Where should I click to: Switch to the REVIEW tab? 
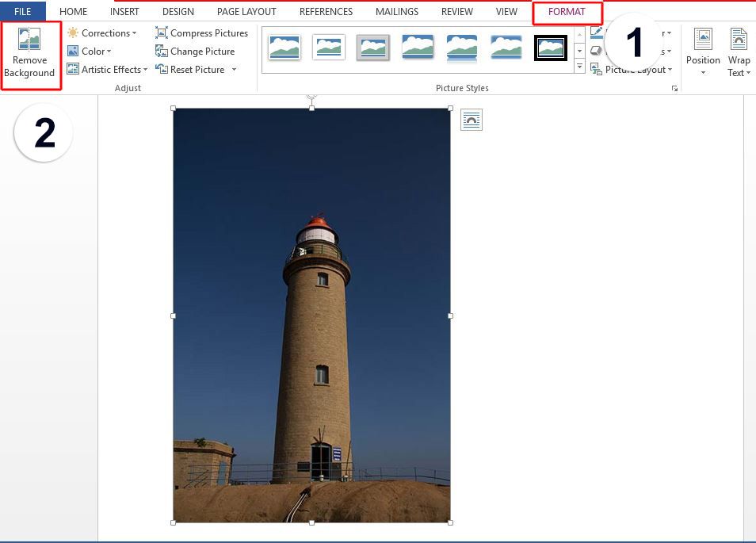click(456, 11)
